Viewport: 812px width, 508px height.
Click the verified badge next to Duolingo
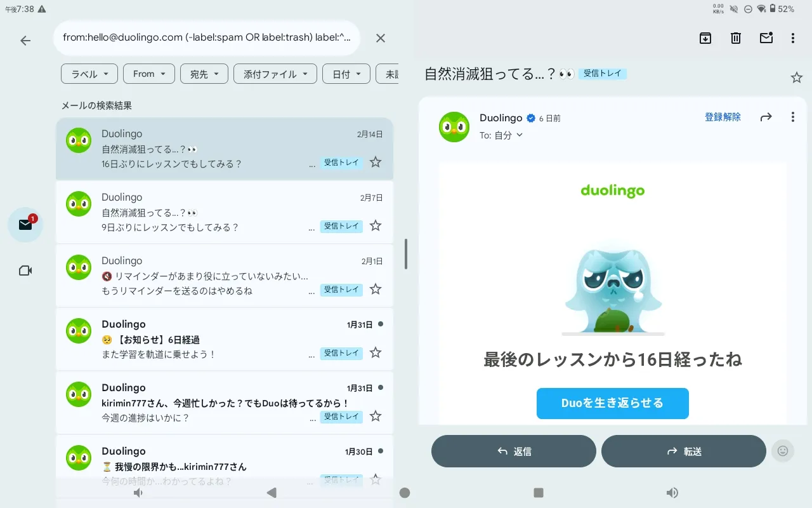click(531, 118)
